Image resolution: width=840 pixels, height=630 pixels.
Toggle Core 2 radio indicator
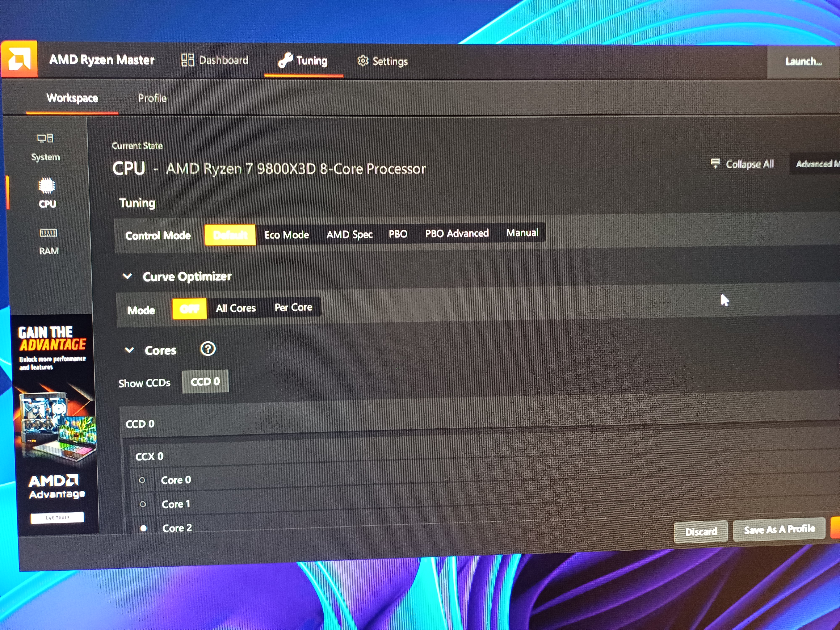click(x=144, y=528)
